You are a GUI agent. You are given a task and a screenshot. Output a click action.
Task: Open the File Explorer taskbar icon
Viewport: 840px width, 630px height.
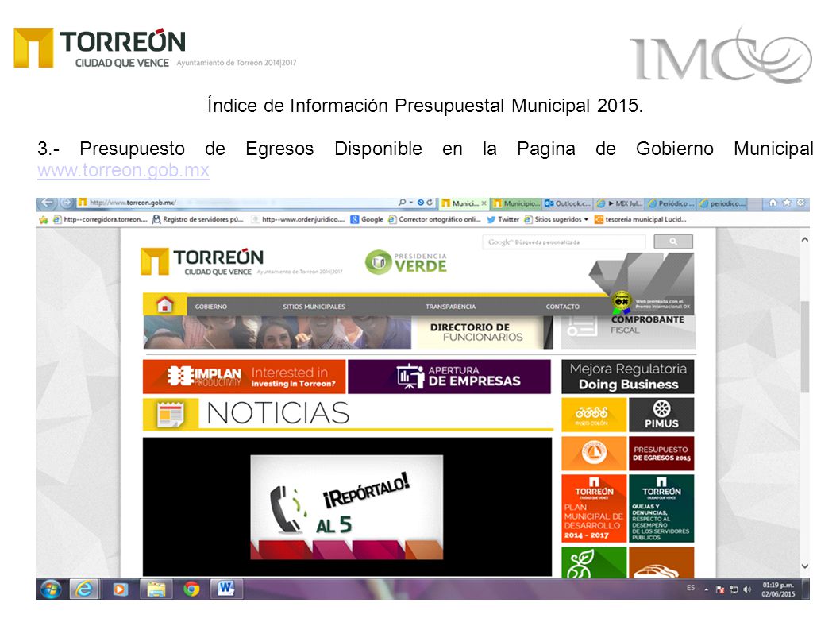pos(156,589)
